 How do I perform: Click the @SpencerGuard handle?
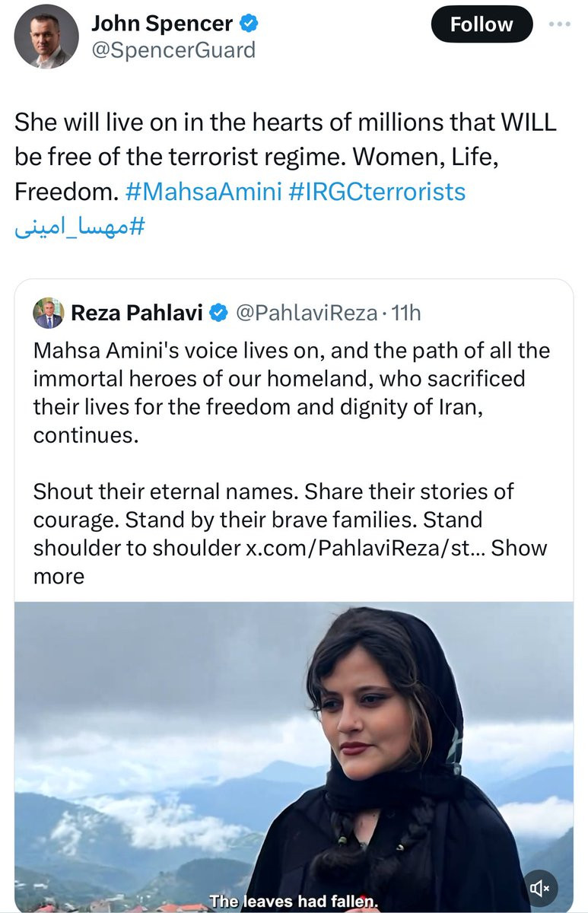173,50
